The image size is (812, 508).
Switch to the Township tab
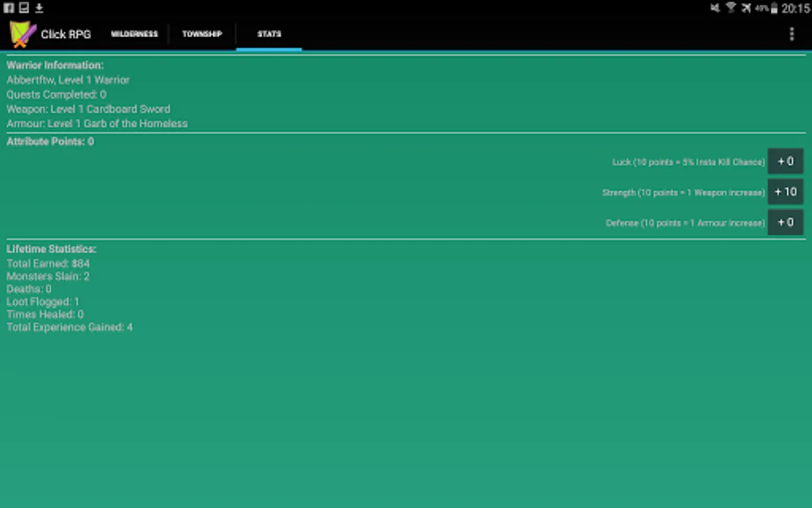pos(202,34)
